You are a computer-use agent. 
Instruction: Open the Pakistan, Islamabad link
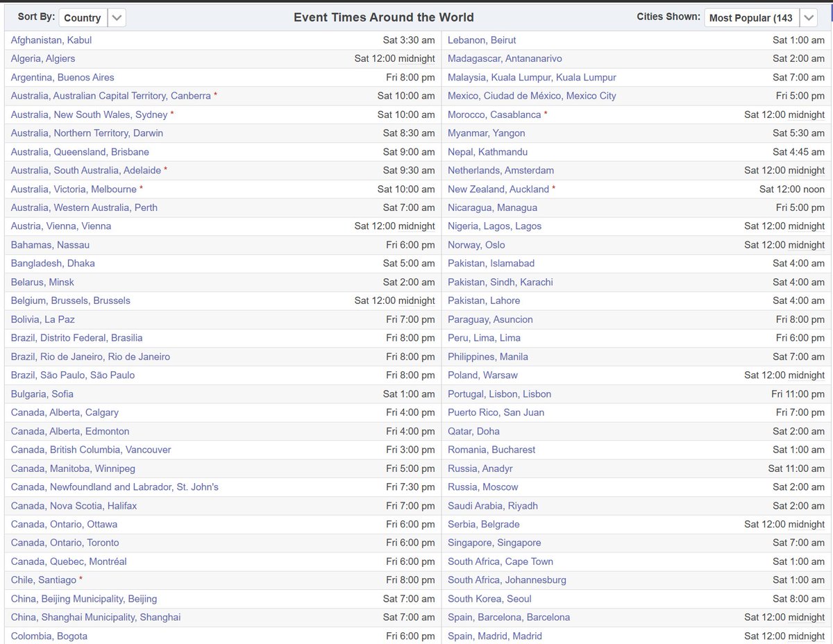tap(491, 264)
